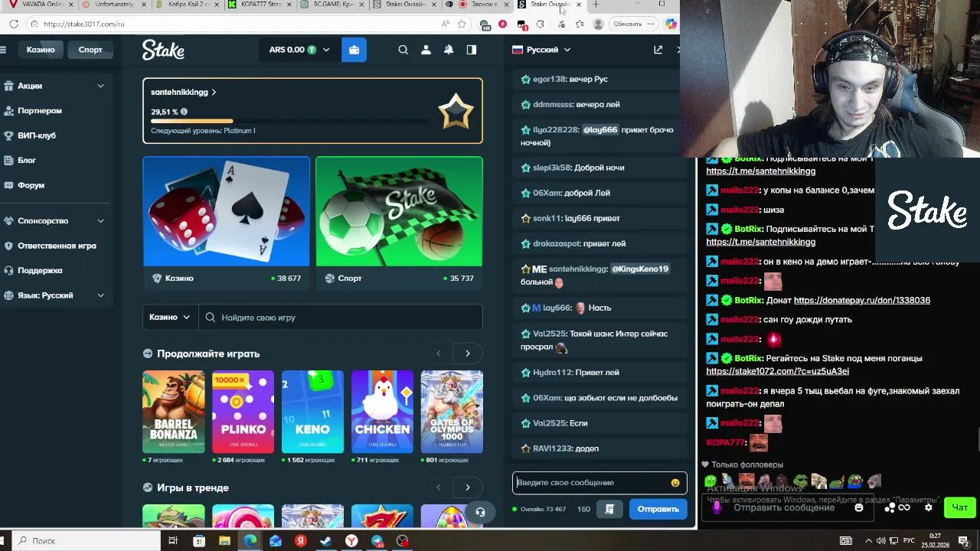Image resolution: width=980 pixels, height=551 pixels.
Task: Click the VIP progress bar
Action: (x=289, y=121)
